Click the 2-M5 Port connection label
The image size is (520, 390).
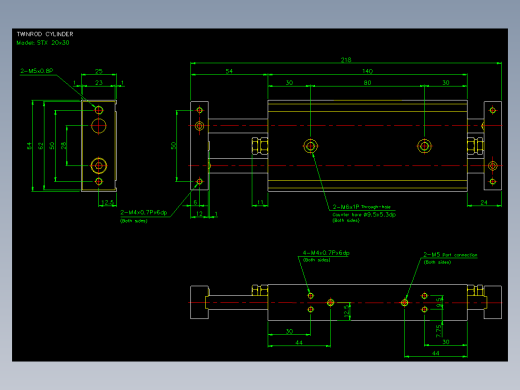[x=450, y=255]
